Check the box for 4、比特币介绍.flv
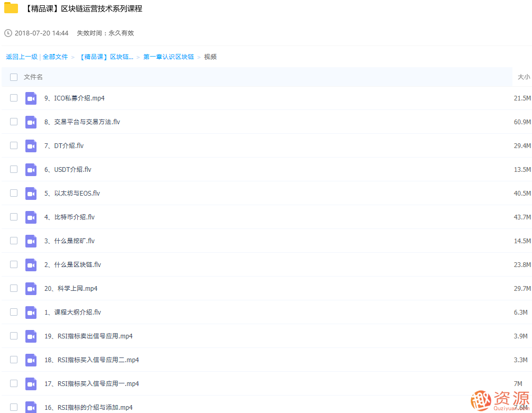The width and height of the screenshot is (532, 413). tap(14, 216)
